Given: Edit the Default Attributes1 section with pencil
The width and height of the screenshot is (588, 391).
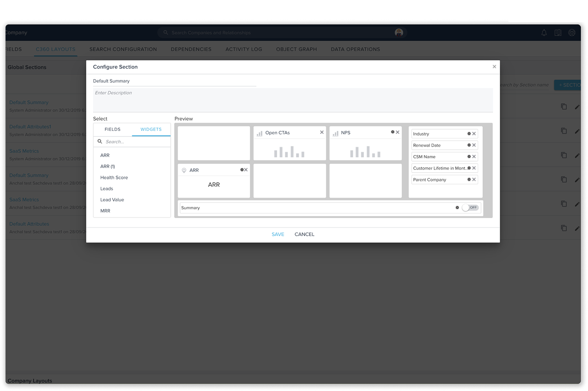Looking at the screenshot, I should coord(577,131).
